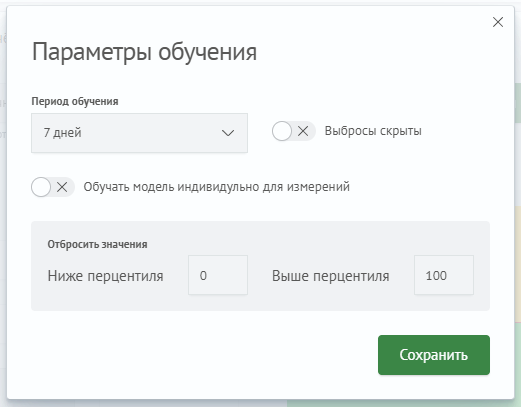The width and height of the screenshot is (521, 407).
Task: Click the Отбросить значения heading
Action: (97, 244)
